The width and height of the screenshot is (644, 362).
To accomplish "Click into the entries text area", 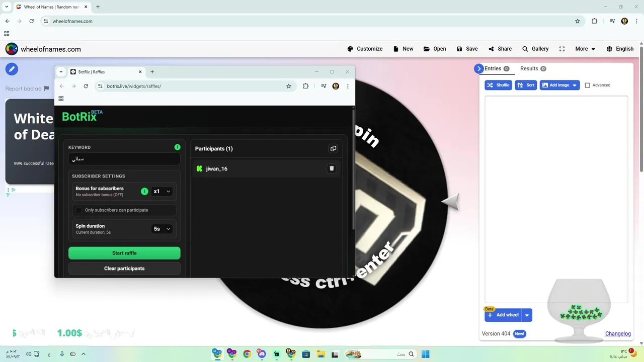I will (556, 199).
